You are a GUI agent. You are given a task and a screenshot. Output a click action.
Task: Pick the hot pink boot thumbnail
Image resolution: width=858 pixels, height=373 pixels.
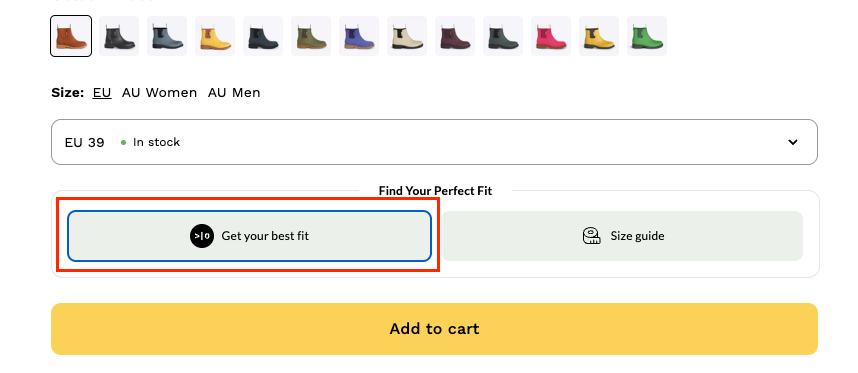[x=551, y=36]
